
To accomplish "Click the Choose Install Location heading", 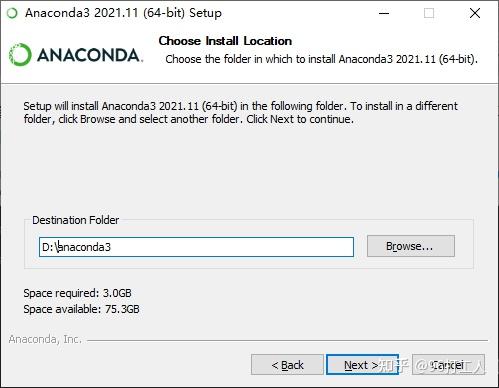I will pyautogui.click(x=225, y=41).
